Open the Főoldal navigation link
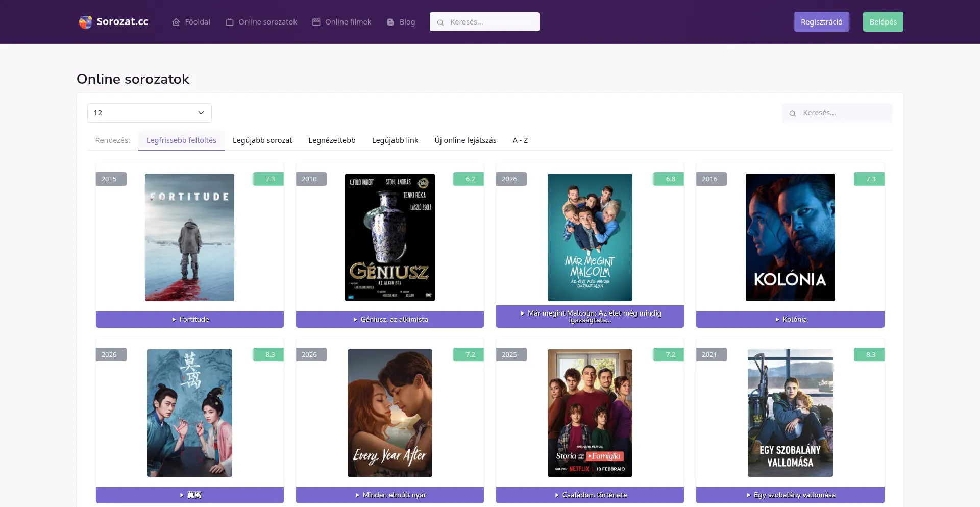 pos(191,22)
